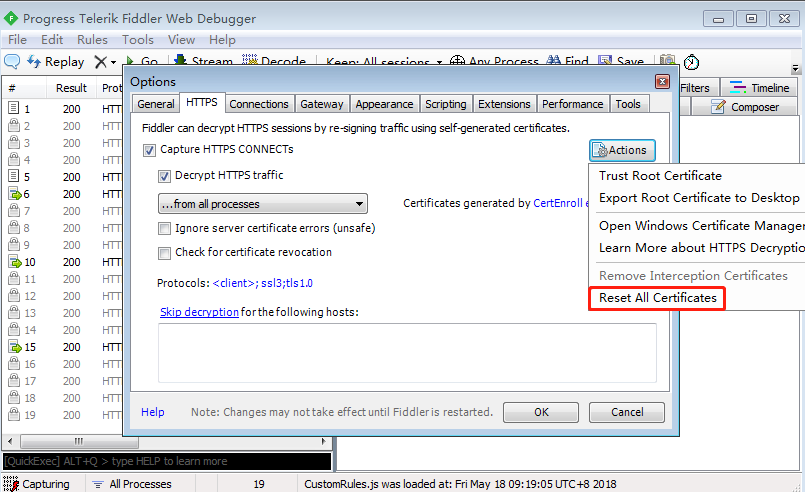Select session 15 in the list
The width and height of the screenshot is (805, 492).
tap(64, 347)
